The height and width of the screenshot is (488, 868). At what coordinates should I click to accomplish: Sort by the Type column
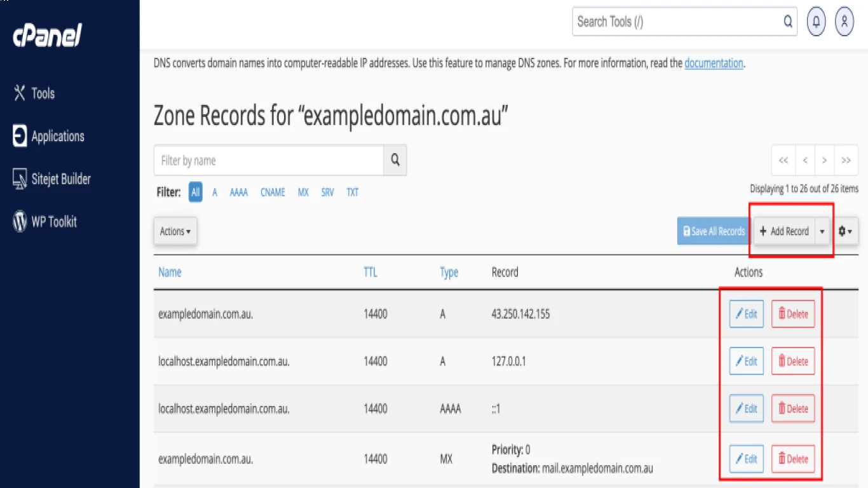click(x=449, y=272)
